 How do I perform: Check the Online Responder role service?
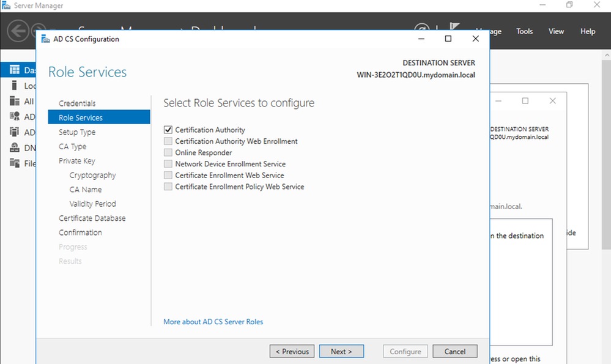168,152
